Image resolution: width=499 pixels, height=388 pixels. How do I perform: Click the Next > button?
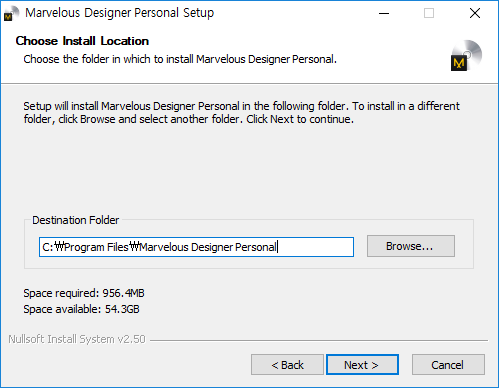click(x=362, y=365)
